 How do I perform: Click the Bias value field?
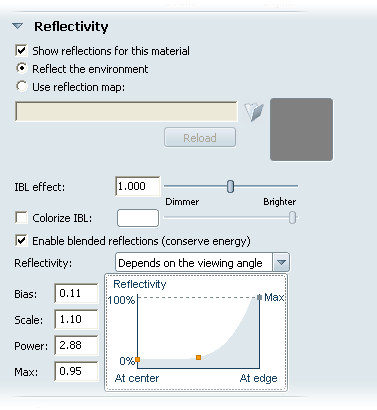[x=76, y=293]
